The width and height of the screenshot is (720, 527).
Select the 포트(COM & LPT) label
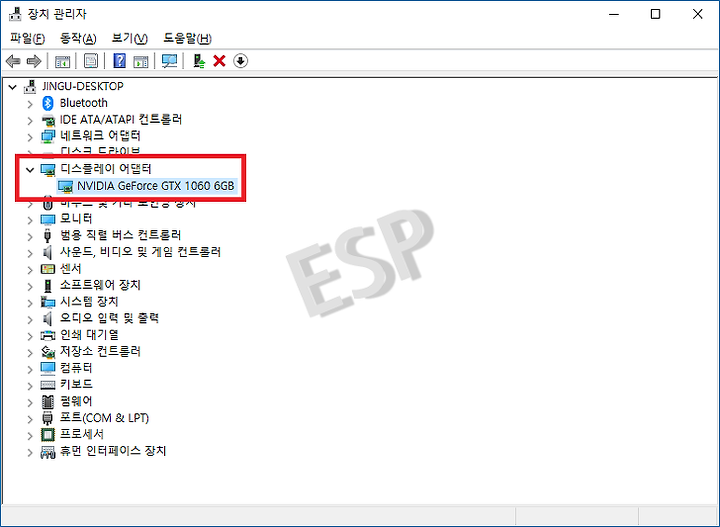104,418
